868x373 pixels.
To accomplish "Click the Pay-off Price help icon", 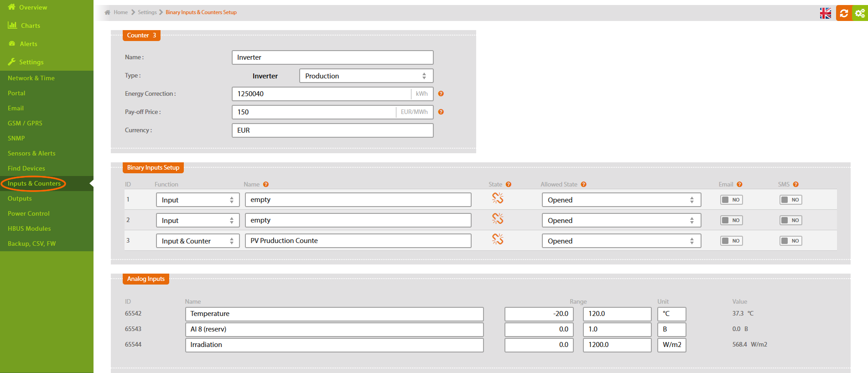I will tap(441, 112).
